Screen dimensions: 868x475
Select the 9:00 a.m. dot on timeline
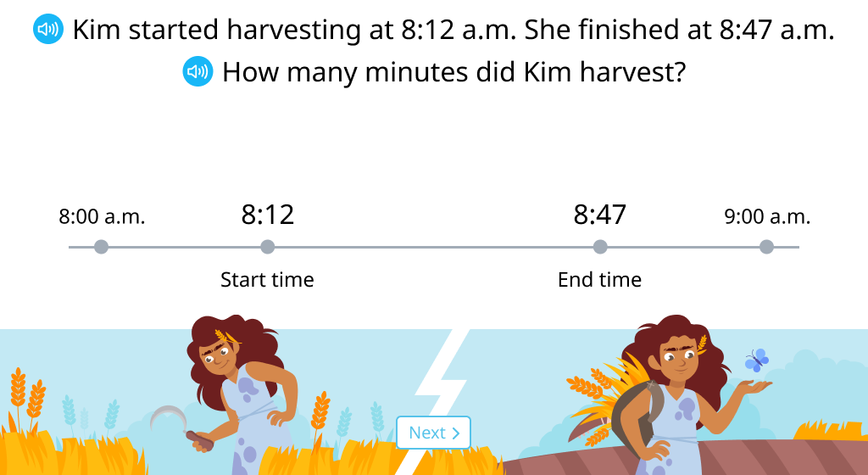[x=766, y=247]
